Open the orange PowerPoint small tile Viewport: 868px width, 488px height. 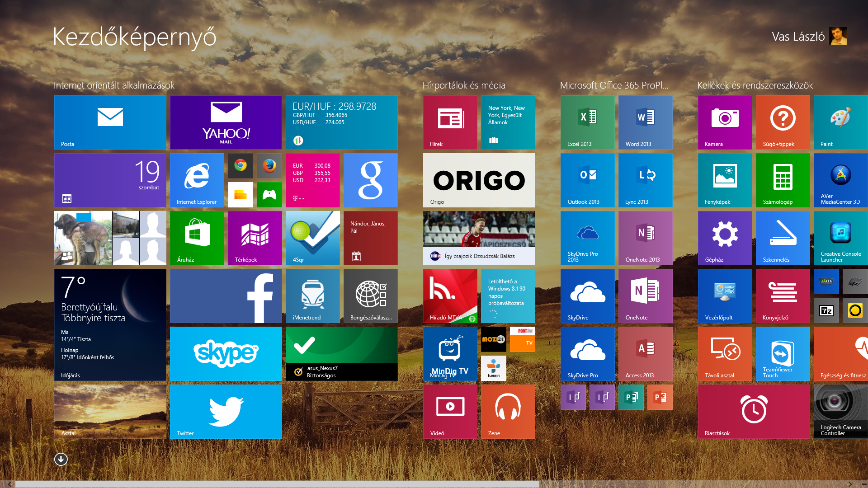[660, 397]
